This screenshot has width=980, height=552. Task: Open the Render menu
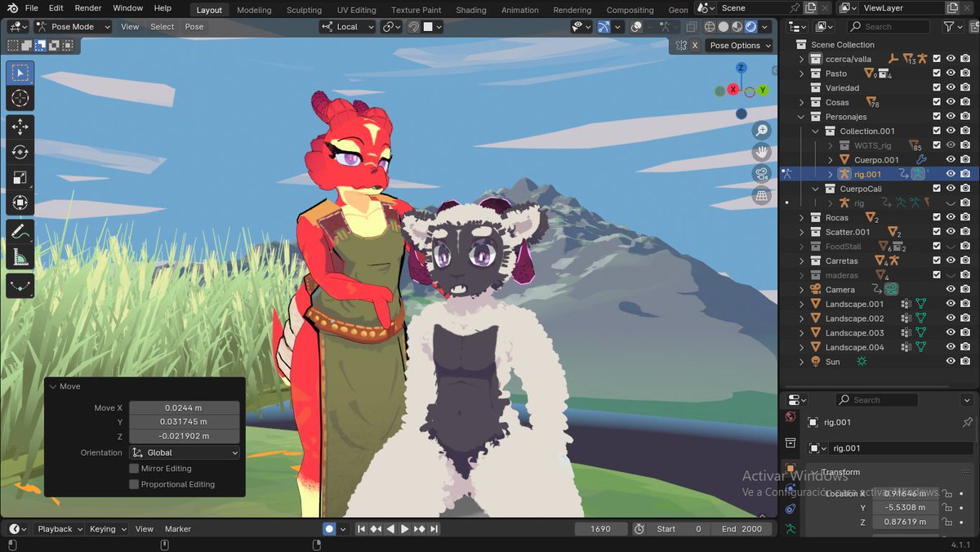(x=88, y=8)
